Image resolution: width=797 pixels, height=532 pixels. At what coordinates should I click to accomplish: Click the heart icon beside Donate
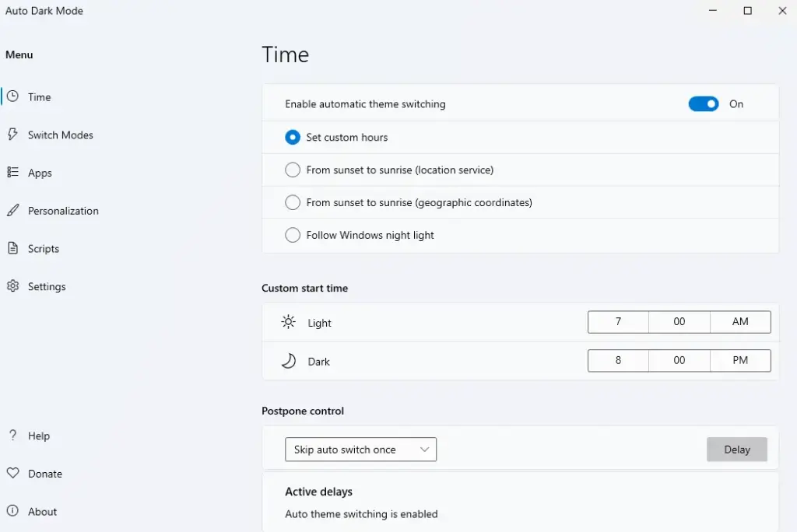tap(12, 473)
